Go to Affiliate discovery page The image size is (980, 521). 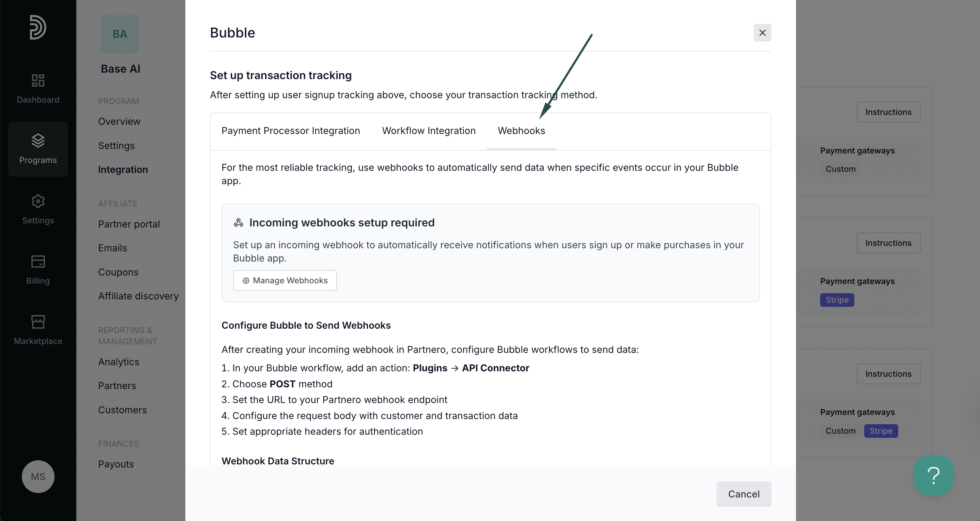[138, 296]
